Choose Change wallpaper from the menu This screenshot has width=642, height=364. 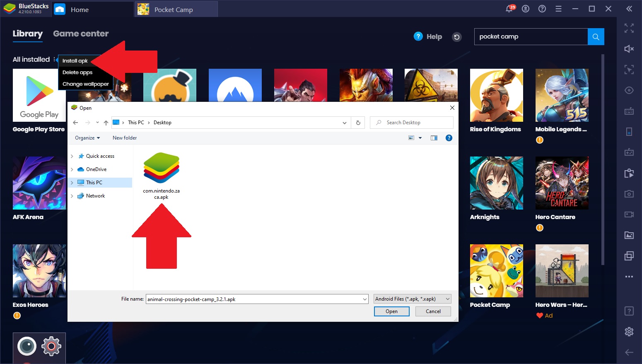click(85, 84)
